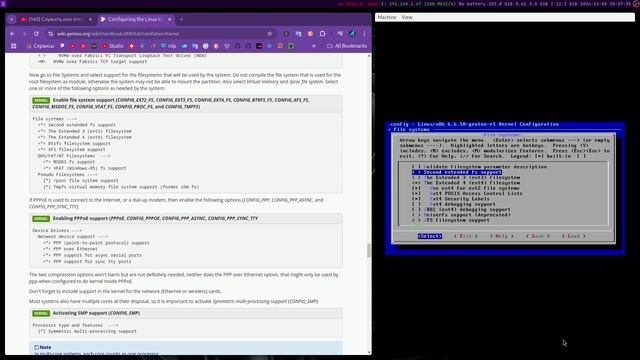
Task: Select Second extended fs support option
Action: tap(457, 172)
